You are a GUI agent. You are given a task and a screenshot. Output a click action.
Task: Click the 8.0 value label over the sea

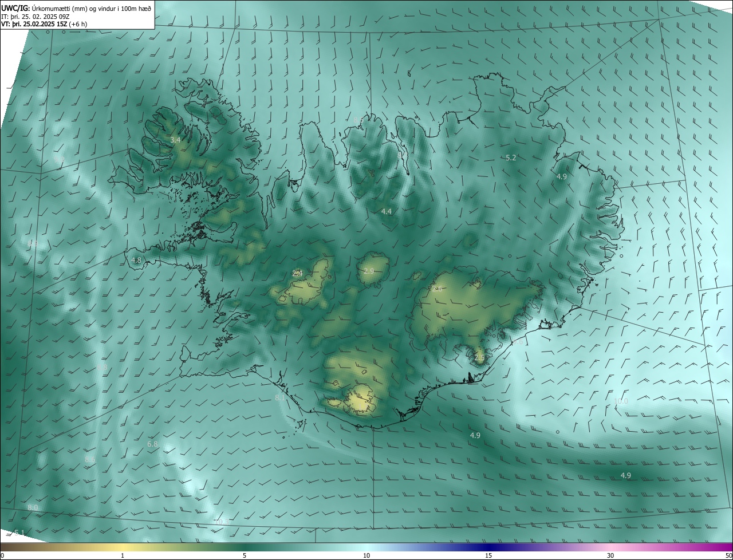coord(33,508)
